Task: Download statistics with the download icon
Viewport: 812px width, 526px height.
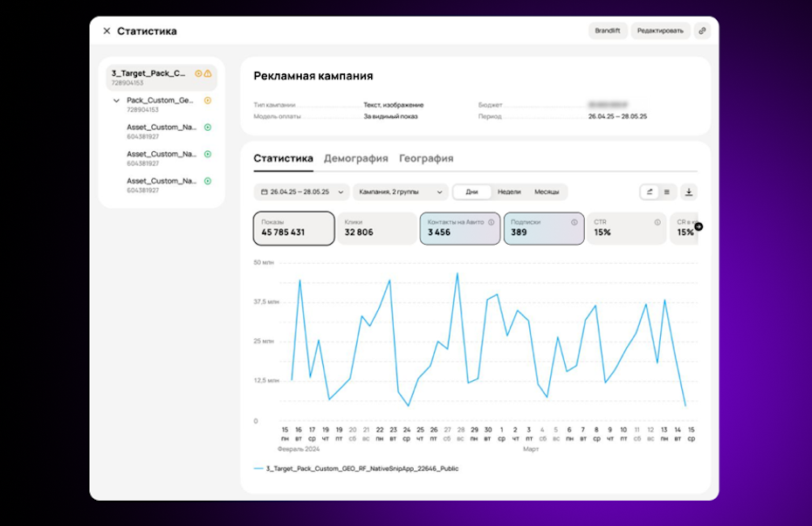Action: tap(688, 191)
